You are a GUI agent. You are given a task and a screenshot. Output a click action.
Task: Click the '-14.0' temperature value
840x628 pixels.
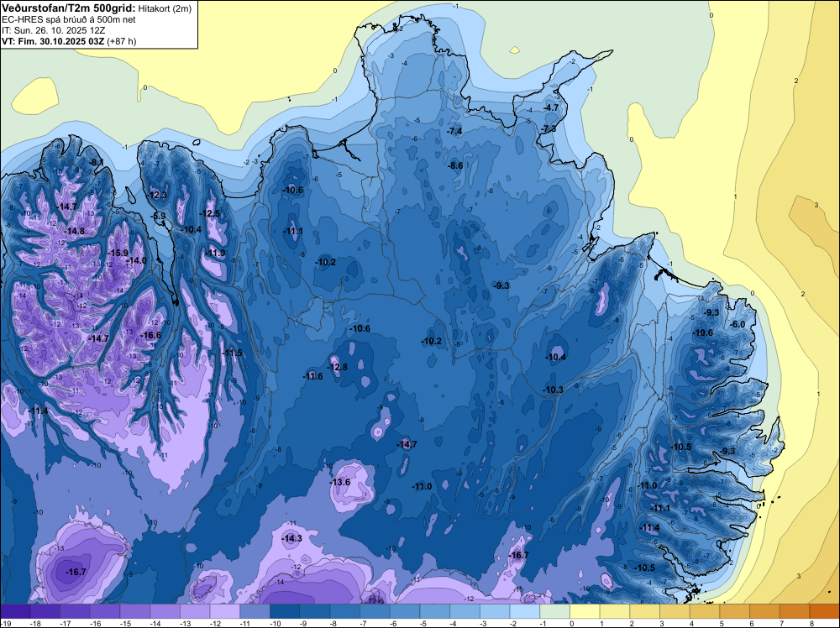pyautogui.click(x=136, y=261)
